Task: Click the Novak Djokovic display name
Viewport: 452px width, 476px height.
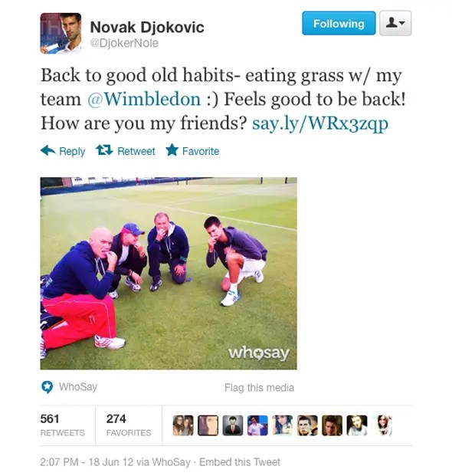Action: pos(147,27)
